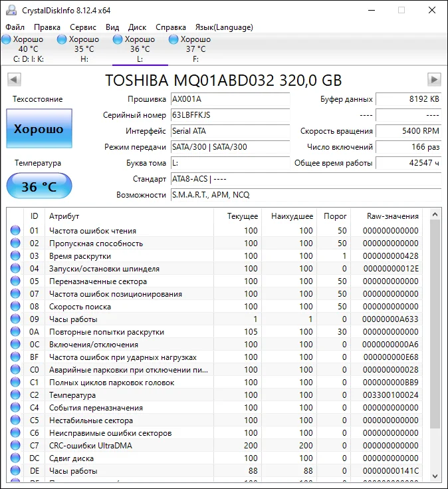Open the Справка menu
448x489 pixels.
click(x=171, y=27)
